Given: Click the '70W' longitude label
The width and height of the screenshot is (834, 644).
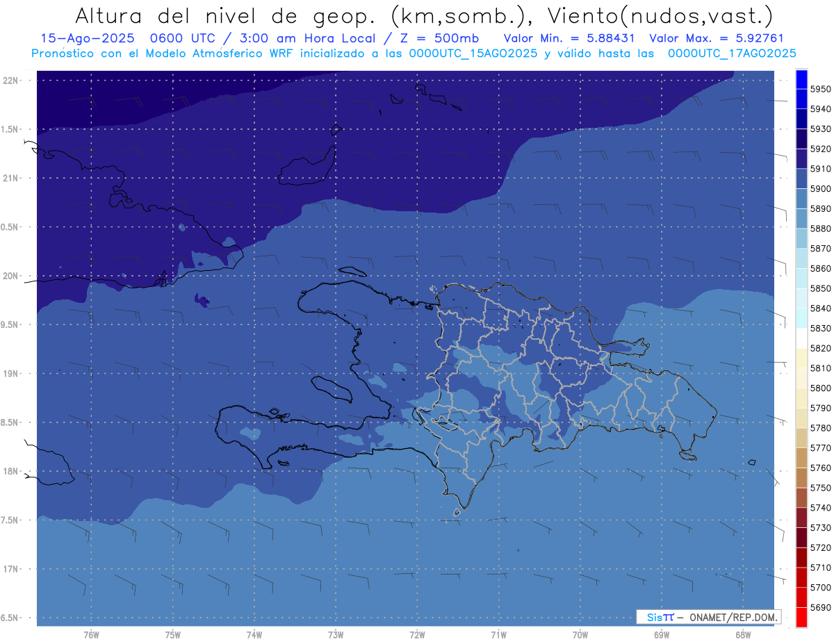Looking at the screenshot, I should click(580, 635).
